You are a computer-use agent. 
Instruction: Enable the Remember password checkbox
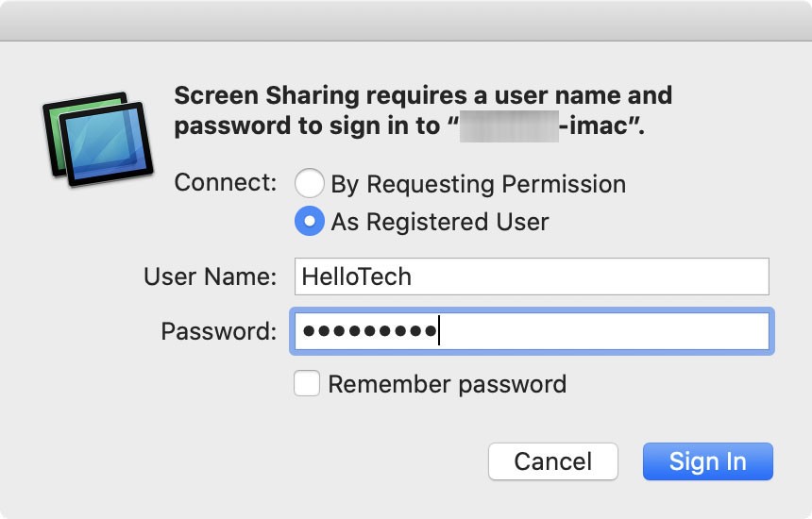coord(307,384)
